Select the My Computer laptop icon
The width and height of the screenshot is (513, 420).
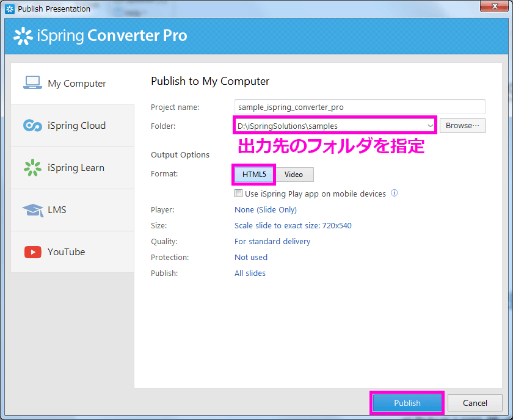pos(32,83)
